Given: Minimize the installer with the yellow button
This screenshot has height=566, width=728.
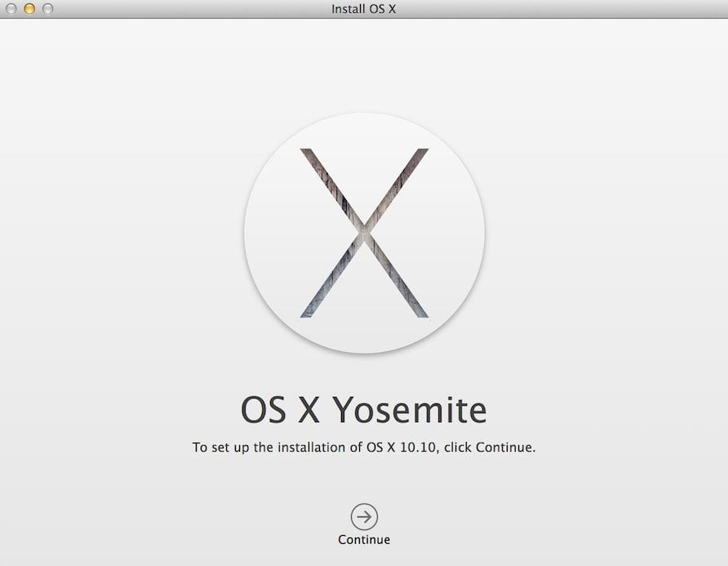Looking at the screenshot, I should (29, 9).
